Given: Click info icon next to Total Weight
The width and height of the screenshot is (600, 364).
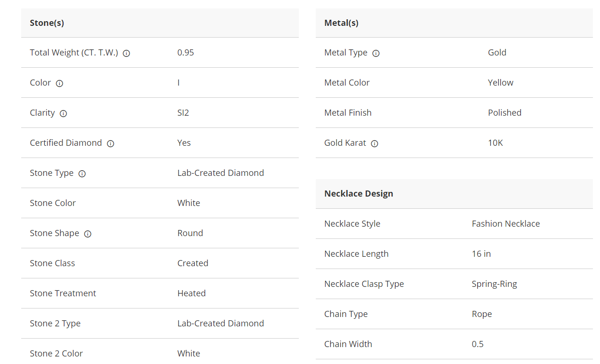Looking at the screenshot, I should (x=127, y=53).
